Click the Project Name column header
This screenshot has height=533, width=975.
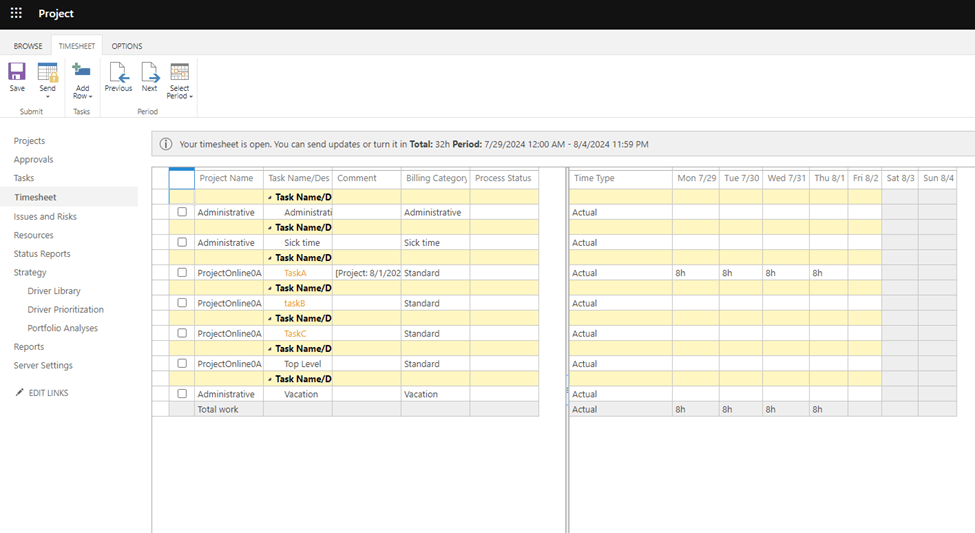[x=229, y=178]
